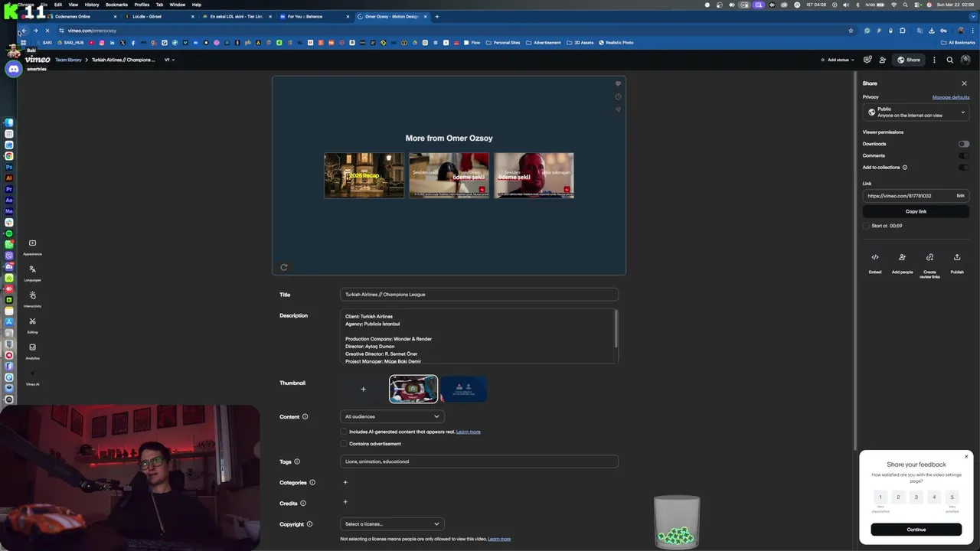
Task: Click the Discord icon on left
Action: pyautogui.click(x=13, y=69)
